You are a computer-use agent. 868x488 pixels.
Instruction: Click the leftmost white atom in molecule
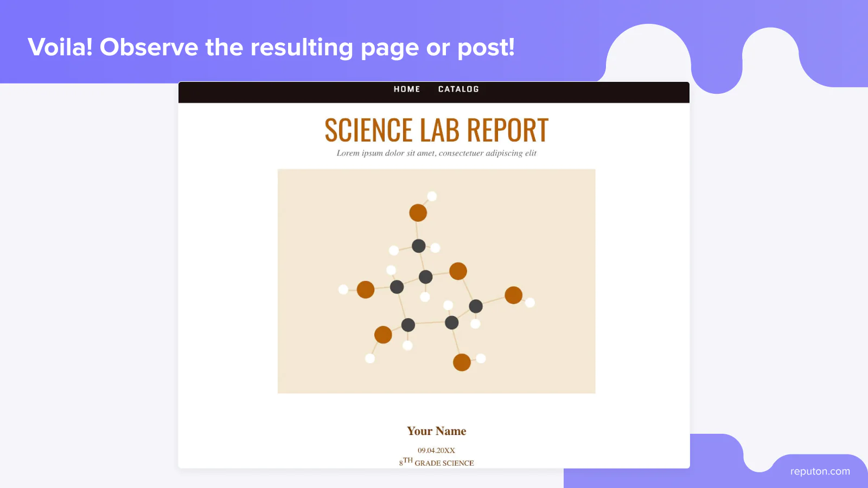[343, 290]
